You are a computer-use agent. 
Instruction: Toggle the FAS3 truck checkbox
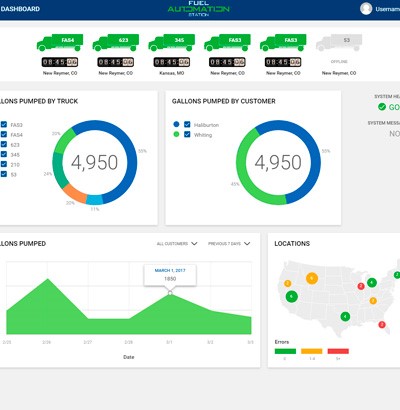pyautogui.click(x=4, y=124)
